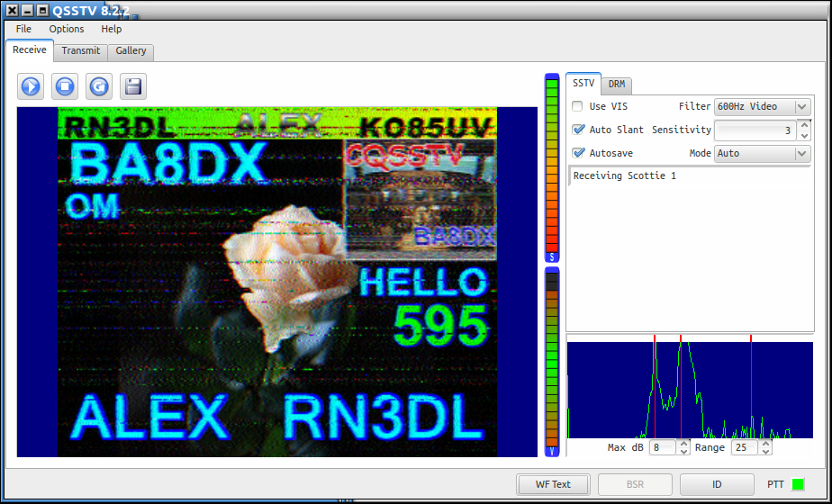
Task: Stop receiver with the stop icon
Action: pos(65,85)
